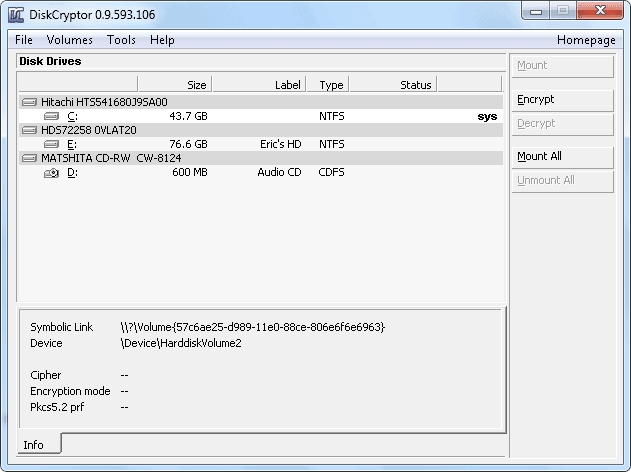Sort by the Size column header
The height and width of the screenshot is (472, 631).
[x=175, y=85]
